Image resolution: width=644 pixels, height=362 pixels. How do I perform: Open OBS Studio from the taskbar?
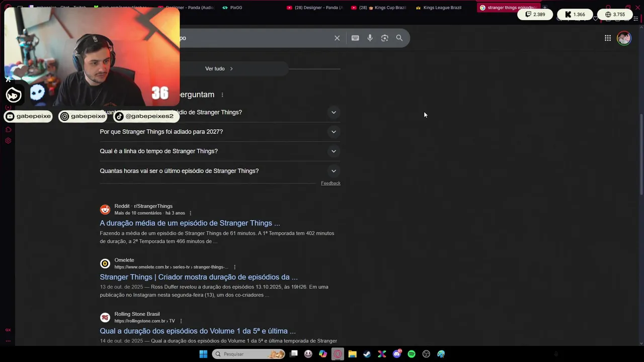click(x=426, y=354)
